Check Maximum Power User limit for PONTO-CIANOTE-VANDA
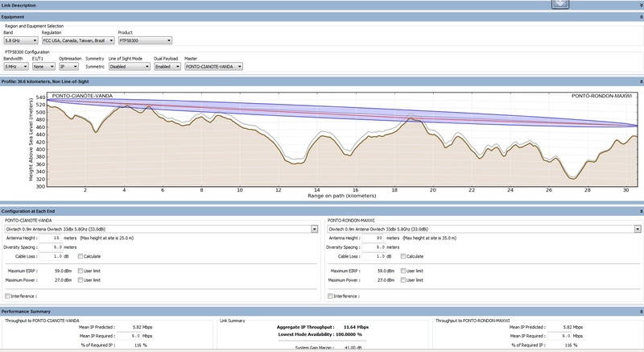This screenshot has height=352, width=644. coord(80,281)
